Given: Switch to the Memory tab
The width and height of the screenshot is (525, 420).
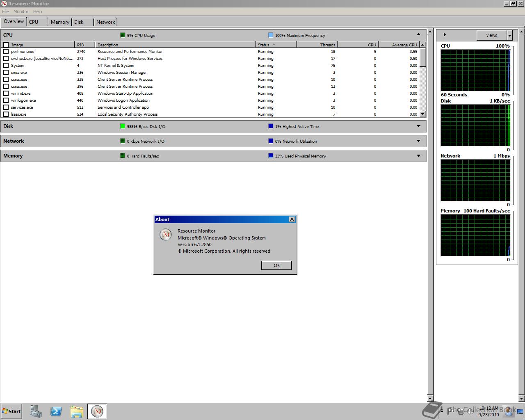Looking at the screenshot, I should coord(60,22).
